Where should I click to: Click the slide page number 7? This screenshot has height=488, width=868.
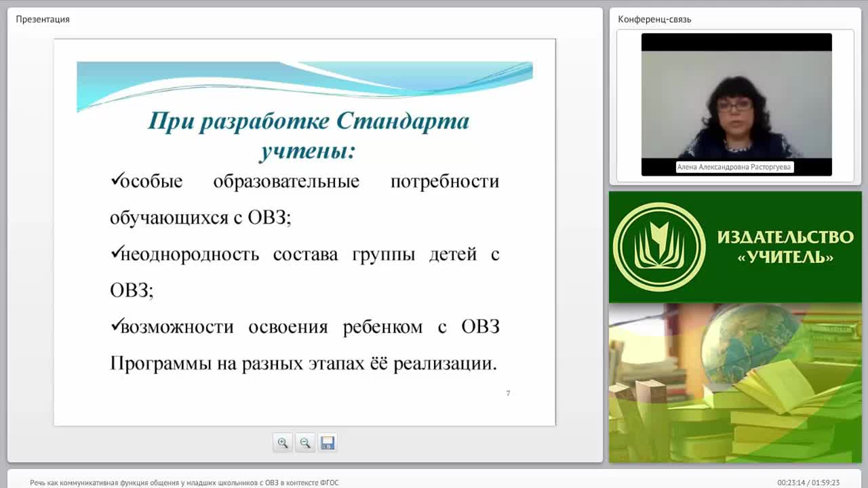pos(508,393)
